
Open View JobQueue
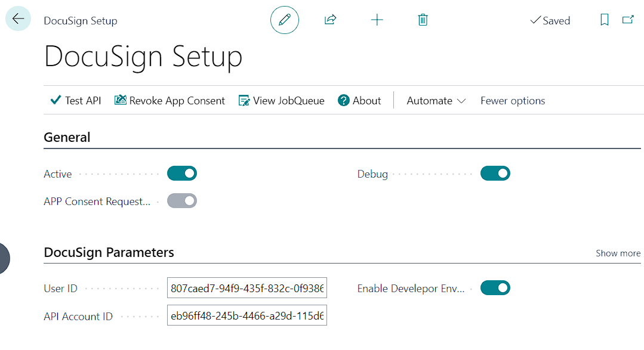point(281,101)
